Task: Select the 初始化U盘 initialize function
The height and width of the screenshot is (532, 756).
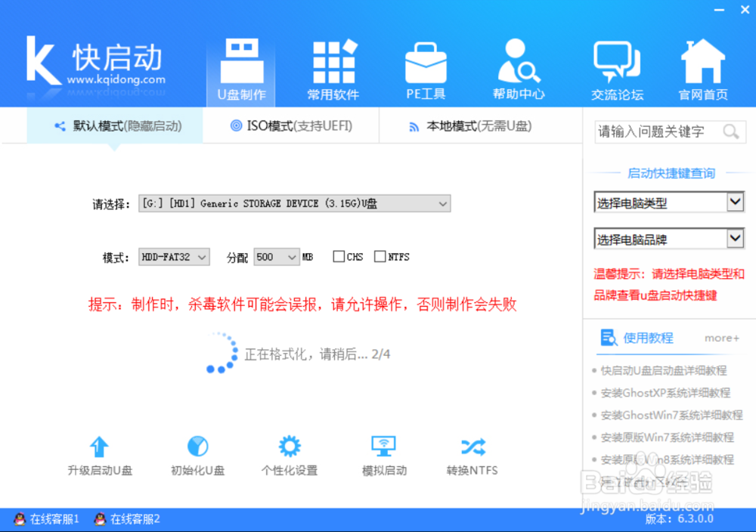Action: pyautogui.click(x=196, y=453)
